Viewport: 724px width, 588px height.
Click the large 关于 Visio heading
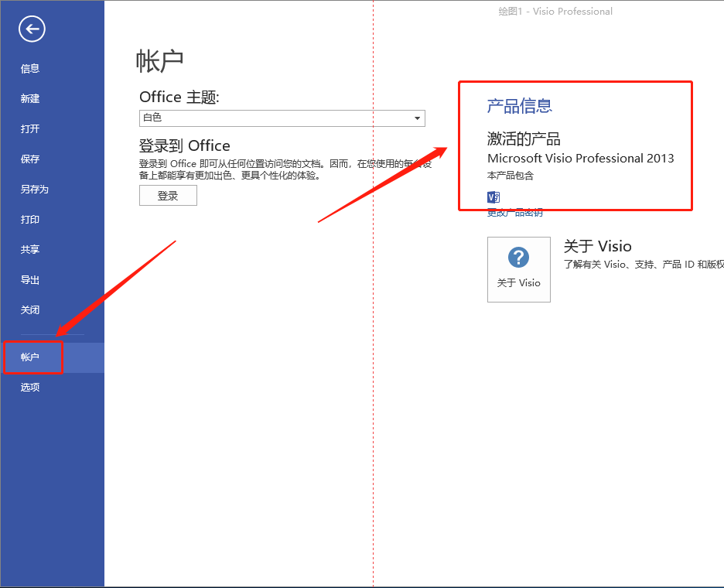click(x=597, y=246)
